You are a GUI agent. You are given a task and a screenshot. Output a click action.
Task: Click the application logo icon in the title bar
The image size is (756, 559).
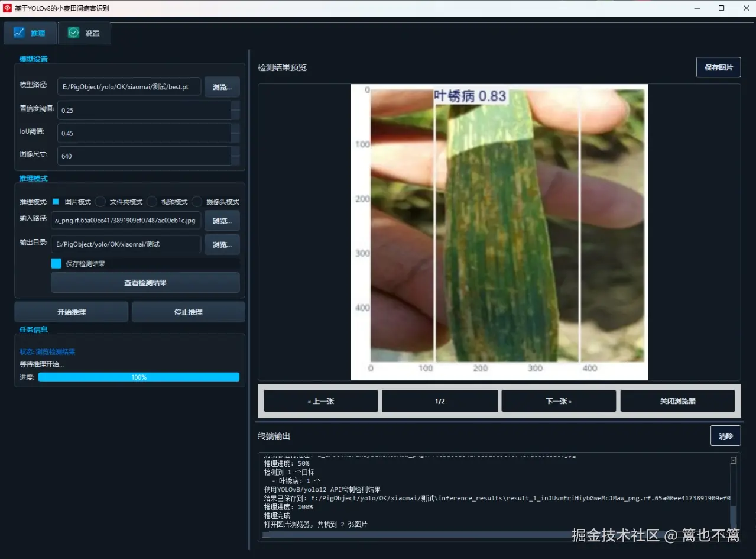(x=8, y=8)
